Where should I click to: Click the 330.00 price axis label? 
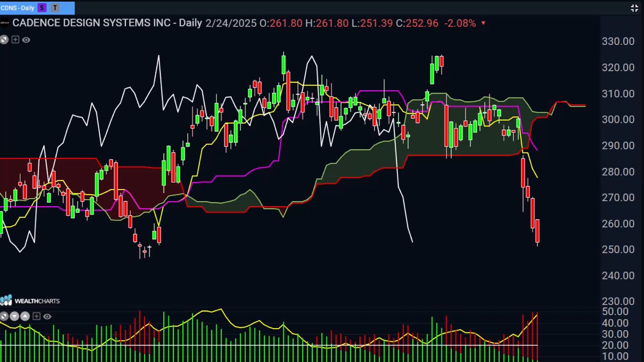click(x=618, y=41)
